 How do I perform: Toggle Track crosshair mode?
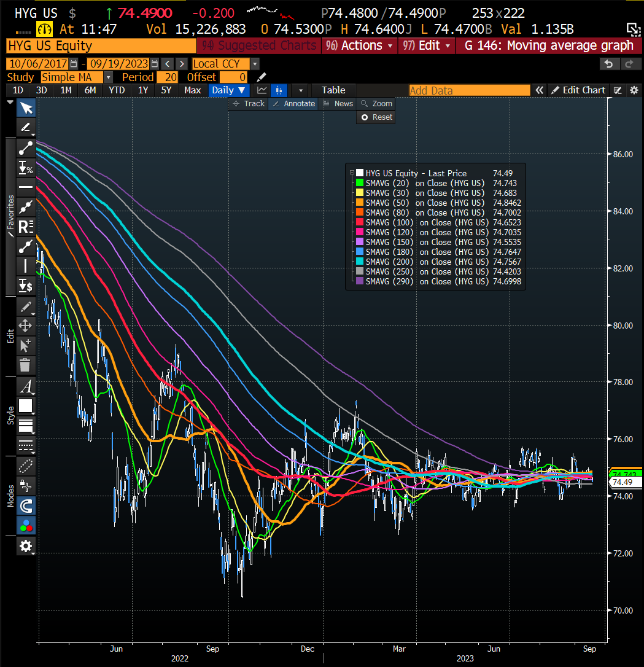(x=249, y=103)
